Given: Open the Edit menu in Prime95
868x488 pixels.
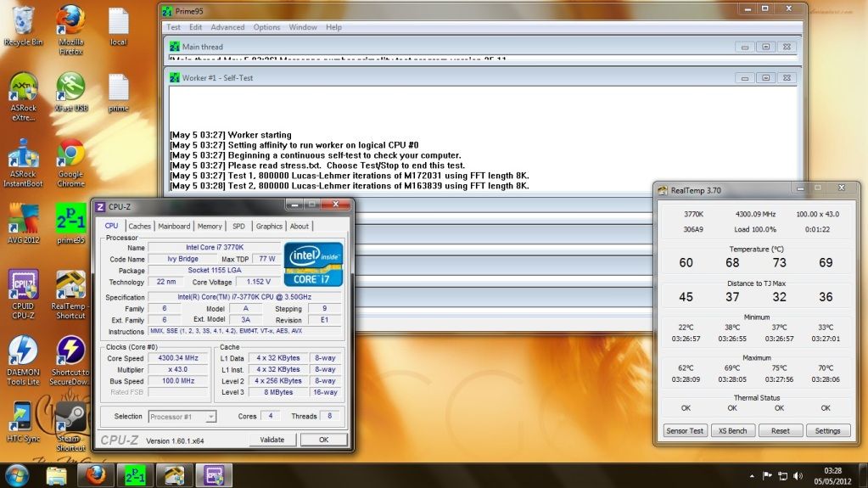Looking at the screenshot, I should tap(195, 27).
